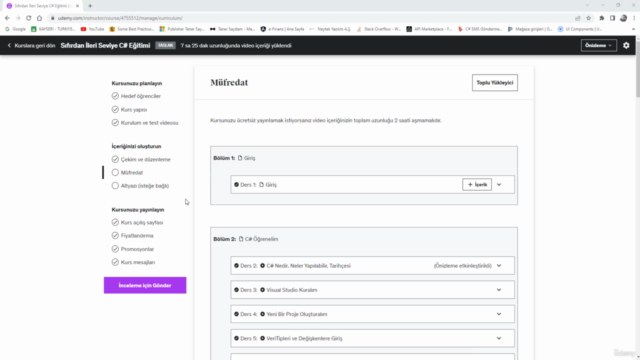Click the (Önizleme etkinleştirildi) label
The image size is (640, 360).
click(462, 266)
